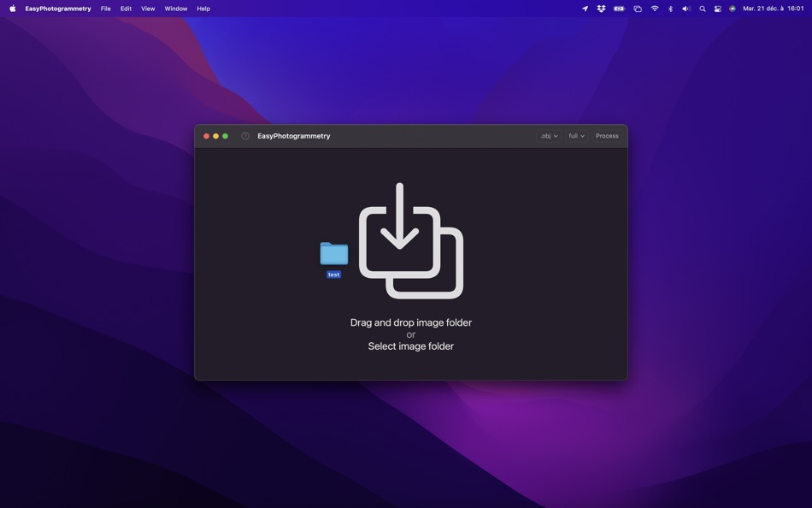Click the large import arrow drop icon

click(x=411, y=240)
